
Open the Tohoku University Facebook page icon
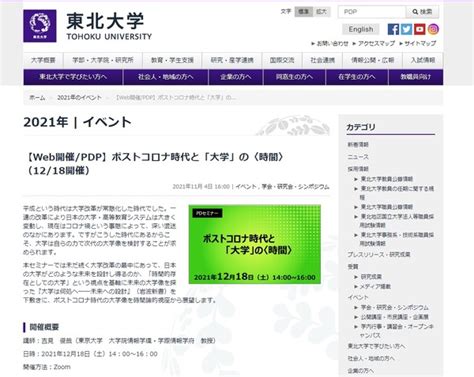coord(393,29)
